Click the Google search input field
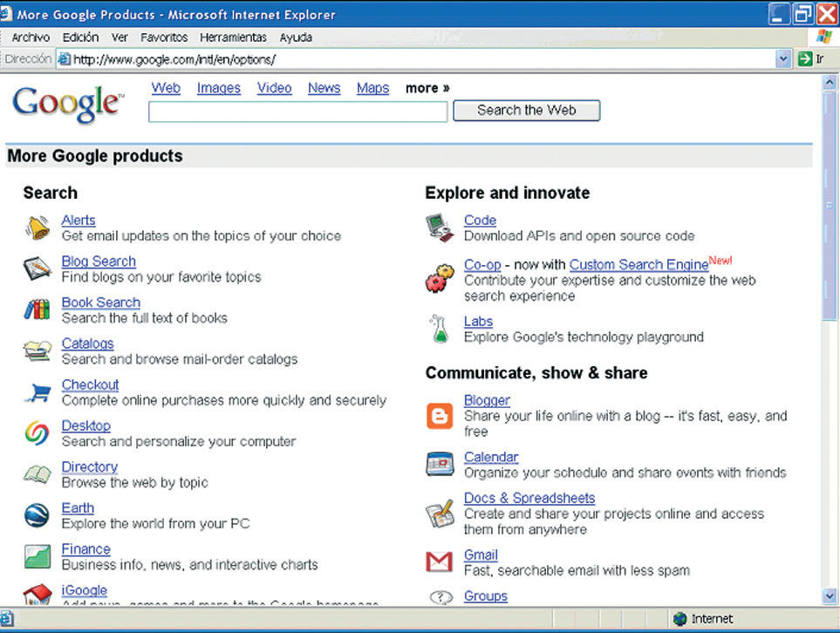The height and width of the screenshot is (633, 840). pyautogui.click(x=297, y=112)
